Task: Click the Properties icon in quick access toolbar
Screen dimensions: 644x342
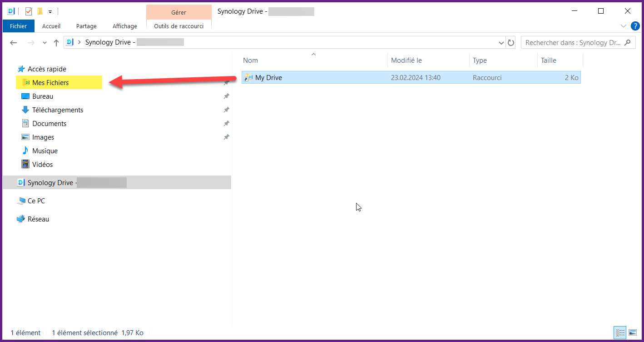Action: (29, 11)
